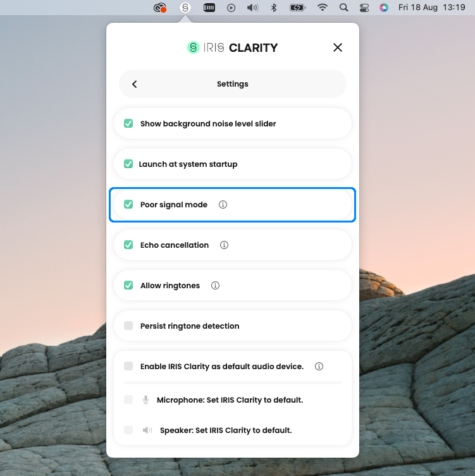Click the volume icon in menu bar

[x=252, y=8]
